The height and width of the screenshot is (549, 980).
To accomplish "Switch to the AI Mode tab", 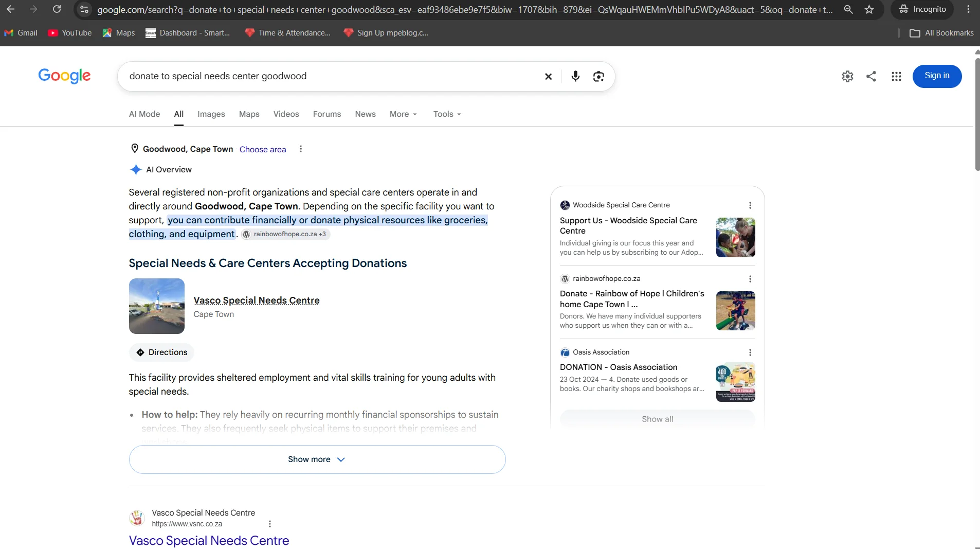I will point(144,114).
